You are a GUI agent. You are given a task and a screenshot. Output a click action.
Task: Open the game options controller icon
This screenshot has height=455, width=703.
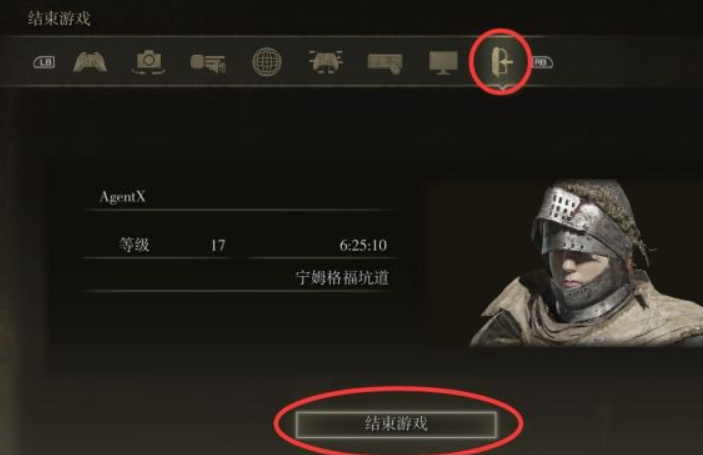90,62
